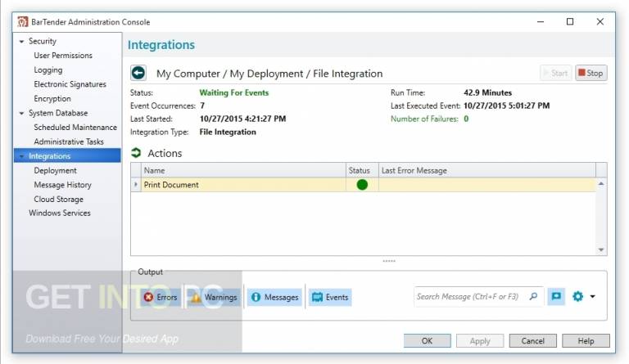This screenshot has width=629, height=364.
Task: Toggle the Errors filter
Action: tap(161, 297)
